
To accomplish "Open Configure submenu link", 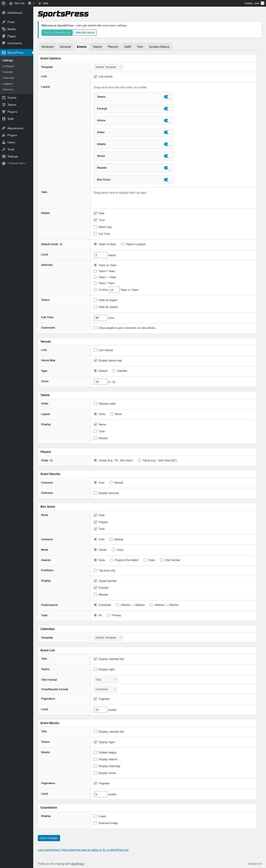I will (x=8, y=66).
